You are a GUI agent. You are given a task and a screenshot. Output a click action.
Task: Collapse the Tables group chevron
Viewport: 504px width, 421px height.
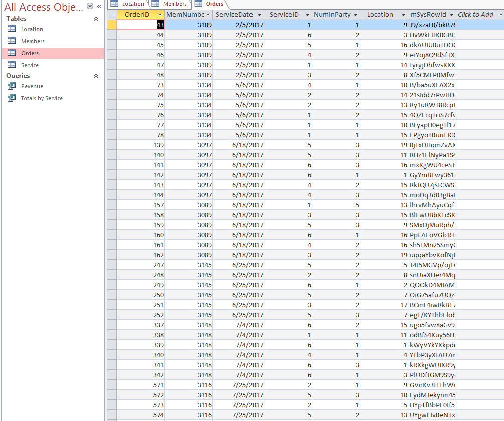(95, 19)
